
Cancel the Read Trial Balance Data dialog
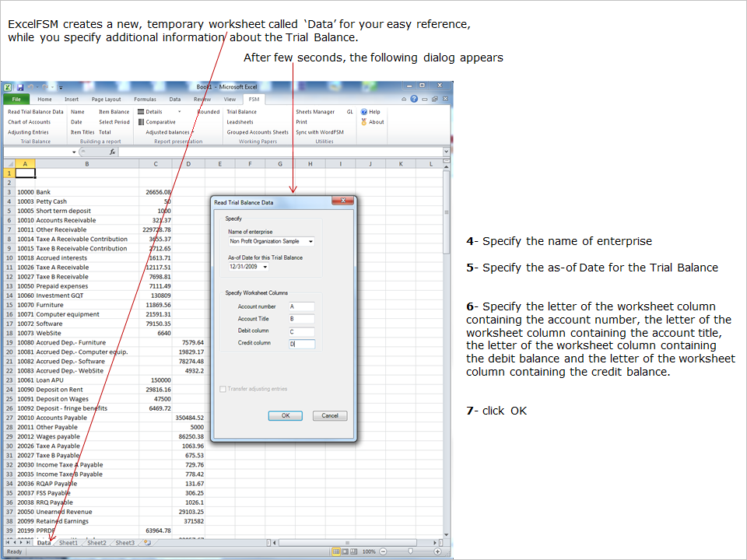(x=330, y=416)
